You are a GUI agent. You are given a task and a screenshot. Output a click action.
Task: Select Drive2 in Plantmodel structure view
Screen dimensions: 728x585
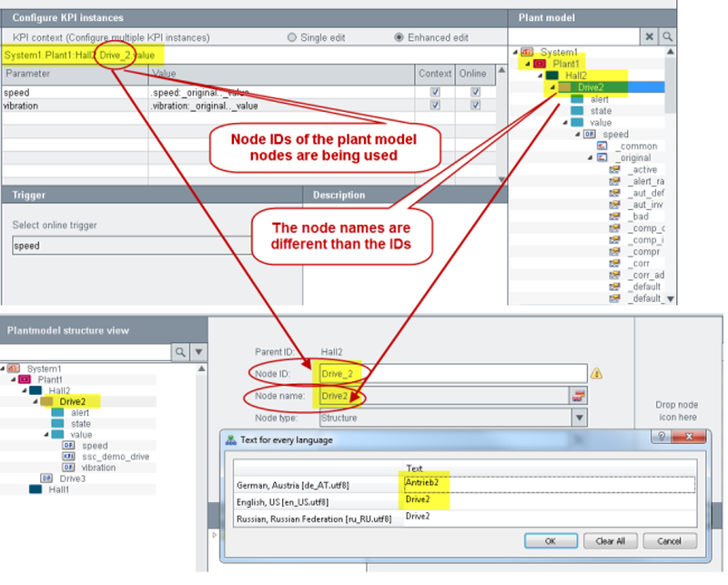tap(73, 401)
